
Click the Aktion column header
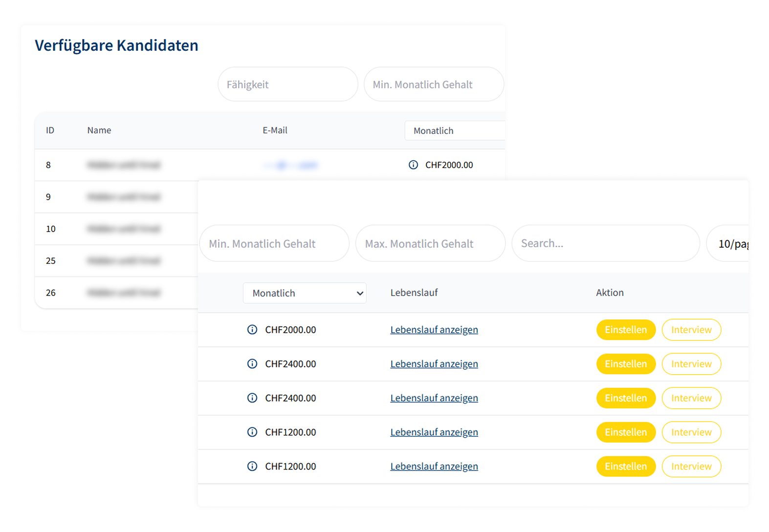610,293
